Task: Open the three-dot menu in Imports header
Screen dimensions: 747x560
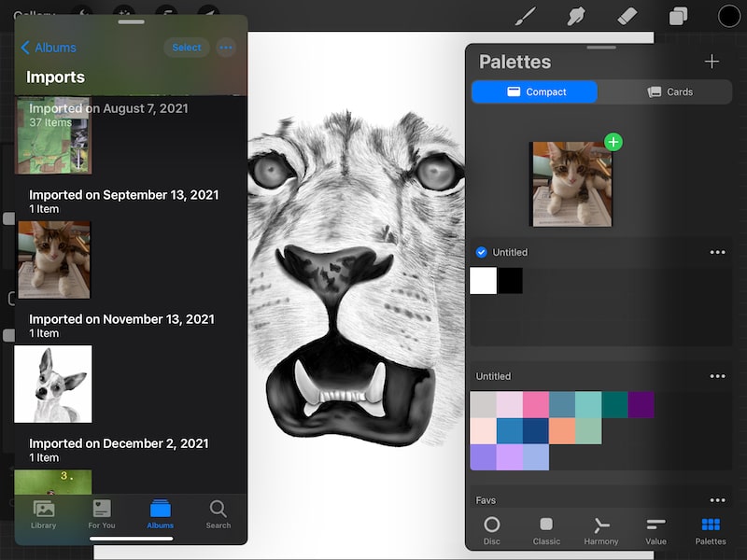Action: (x=224, y=47)
